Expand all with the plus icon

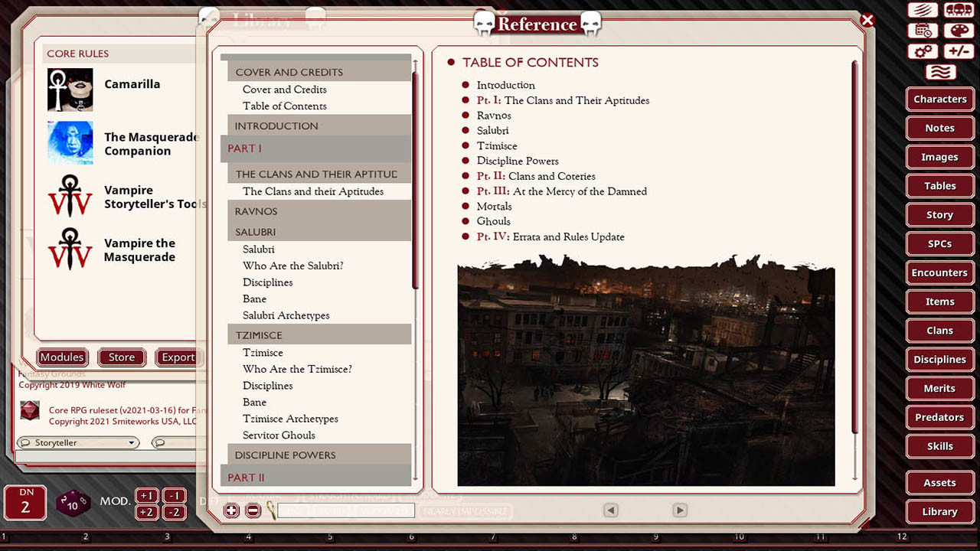pyautogui.click(x=231, y=510)
